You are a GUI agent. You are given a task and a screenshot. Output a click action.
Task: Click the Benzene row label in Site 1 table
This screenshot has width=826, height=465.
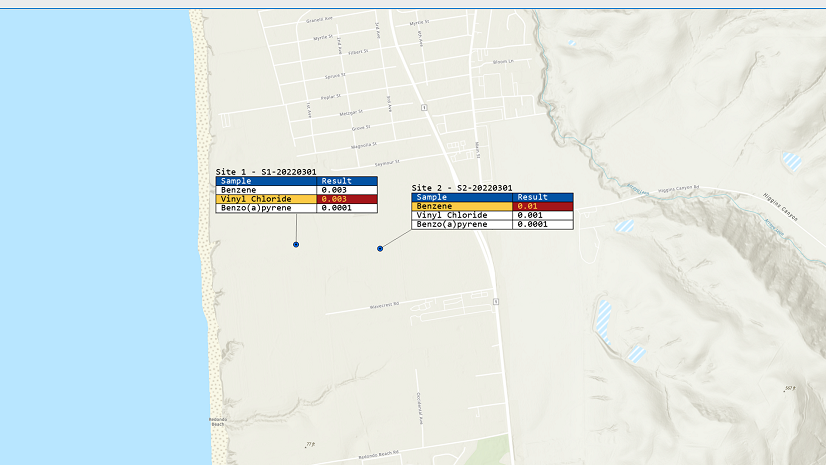click(266, 190)
